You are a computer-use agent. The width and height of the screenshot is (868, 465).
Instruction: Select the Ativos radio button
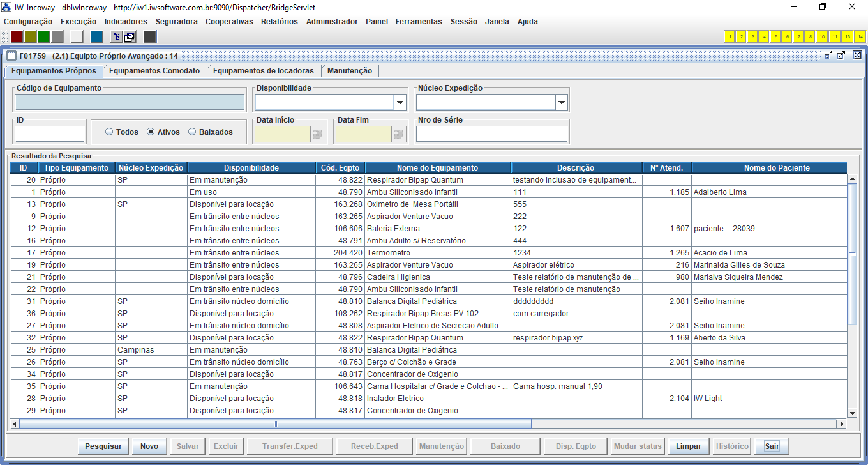click(x=151, y=132)
